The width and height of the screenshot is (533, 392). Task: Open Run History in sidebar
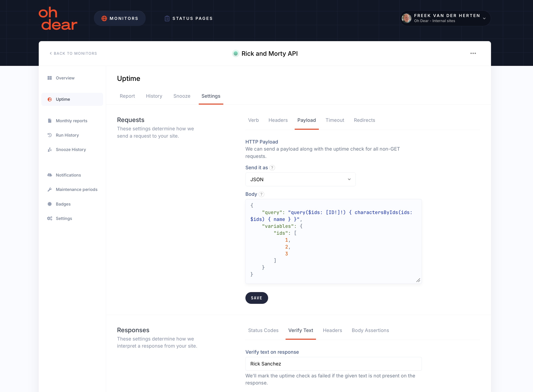point(72,135)
